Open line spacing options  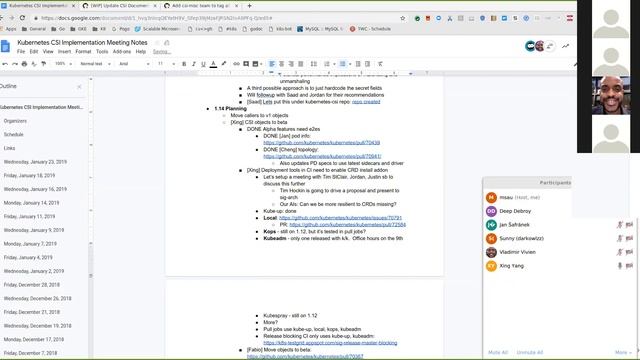(x=313, y=64)
